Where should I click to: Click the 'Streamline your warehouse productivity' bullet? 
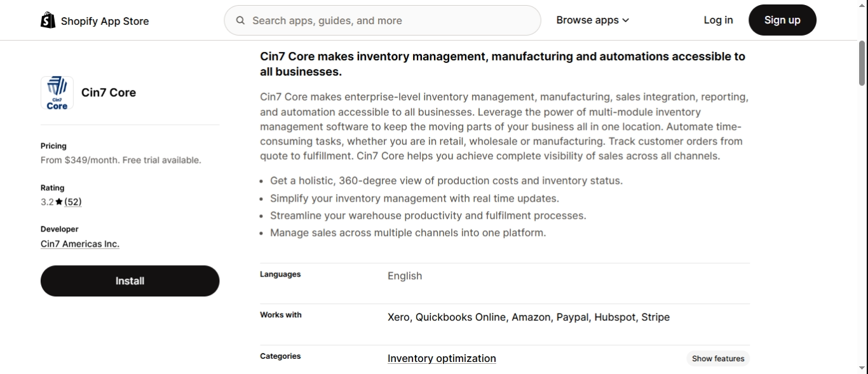coord(428,216)
